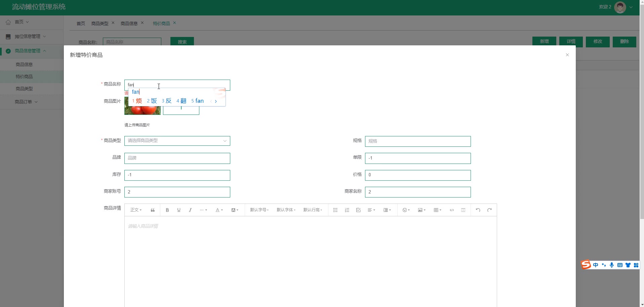The image size is (644, 307).
Task: Open the 商品信息 sidebar item
Action: 32,64
